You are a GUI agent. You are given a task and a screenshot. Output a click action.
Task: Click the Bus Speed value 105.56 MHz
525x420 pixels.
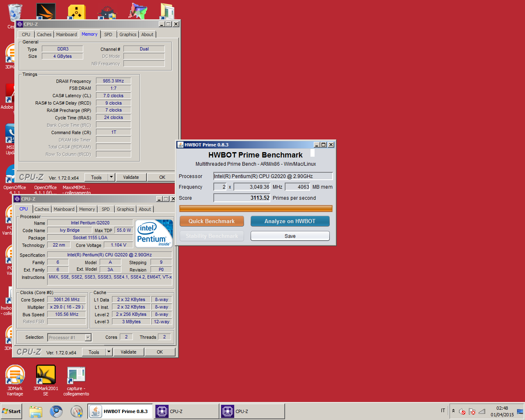click(67, 314)
